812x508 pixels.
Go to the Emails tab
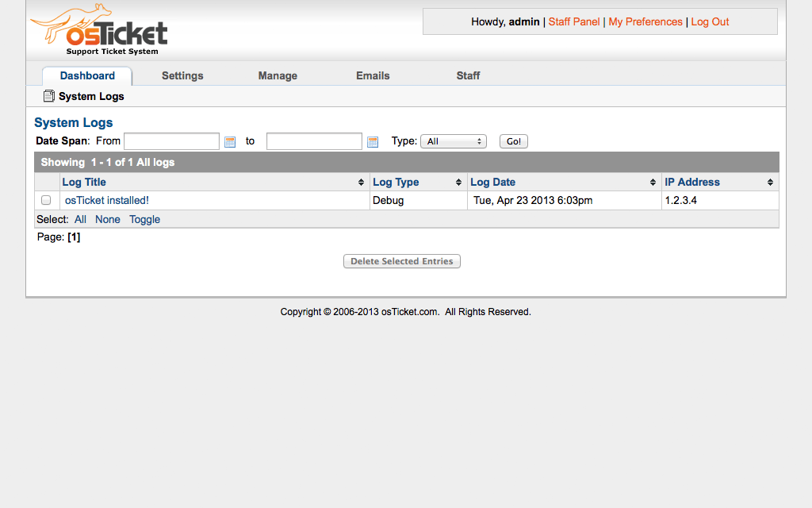(373, 76)
